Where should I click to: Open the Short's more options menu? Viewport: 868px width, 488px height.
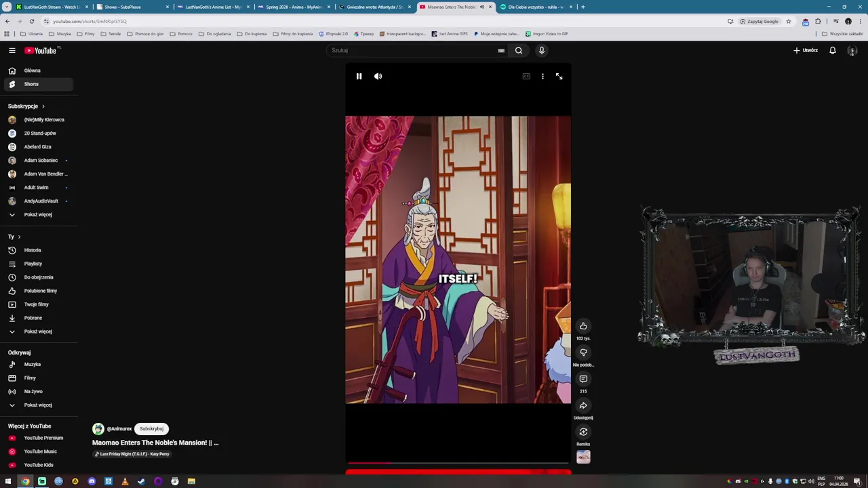click(542, 77)
